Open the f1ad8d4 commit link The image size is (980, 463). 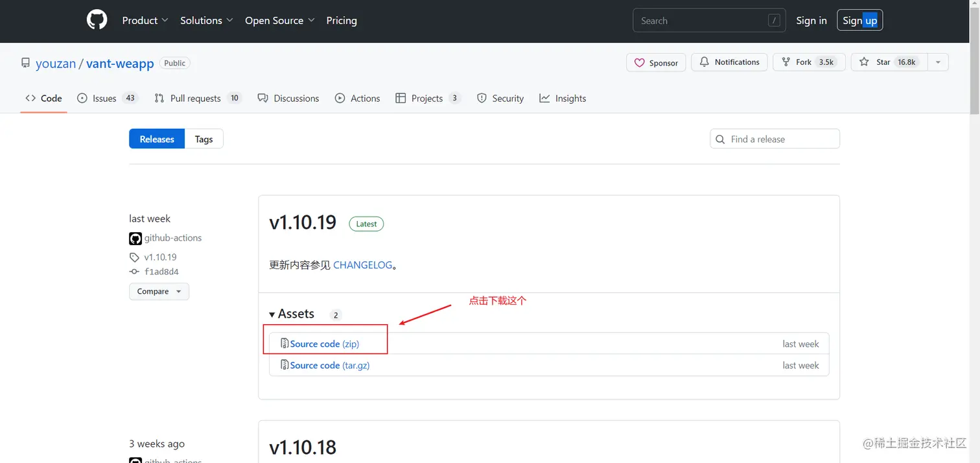click(161, 272)
